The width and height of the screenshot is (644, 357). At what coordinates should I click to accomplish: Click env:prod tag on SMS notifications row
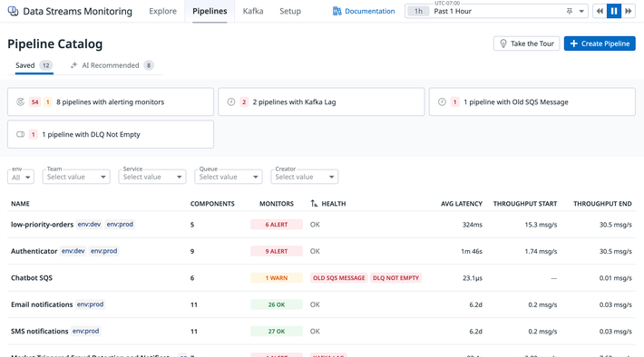click(x=85, y=331)
